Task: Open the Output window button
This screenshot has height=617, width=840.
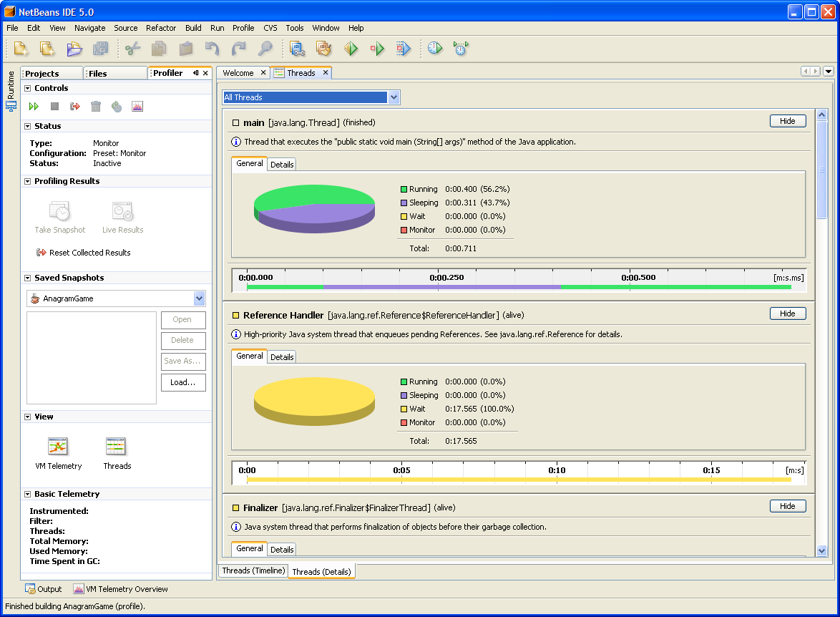Action: click(x=44, y=589)
